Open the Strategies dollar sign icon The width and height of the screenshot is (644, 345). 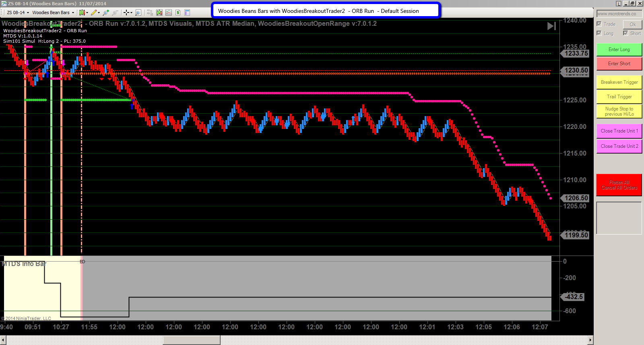[178, 12]
